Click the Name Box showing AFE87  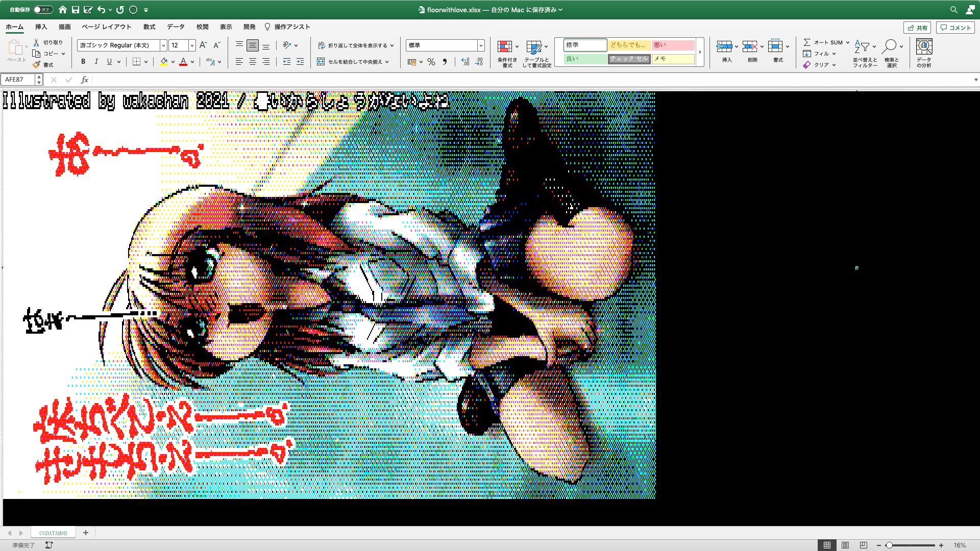point(18,80)
